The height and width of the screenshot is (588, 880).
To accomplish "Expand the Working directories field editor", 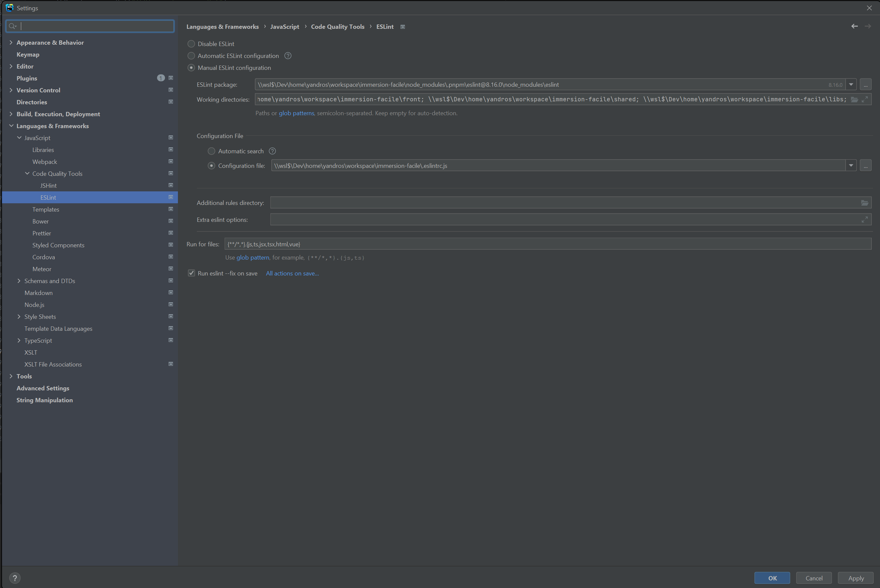I will click(865, 99).
